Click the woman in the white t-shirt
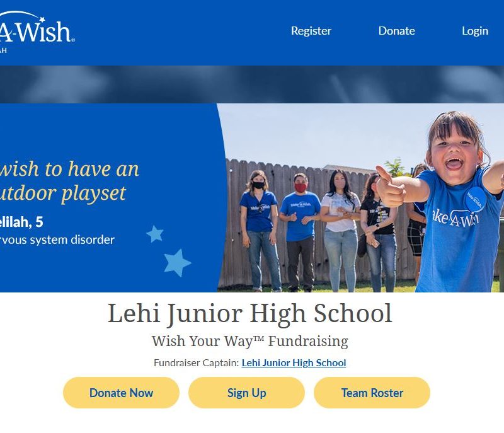Image resolution: width=504 pixels, height=433 pixels. click(x=340, y=230)
